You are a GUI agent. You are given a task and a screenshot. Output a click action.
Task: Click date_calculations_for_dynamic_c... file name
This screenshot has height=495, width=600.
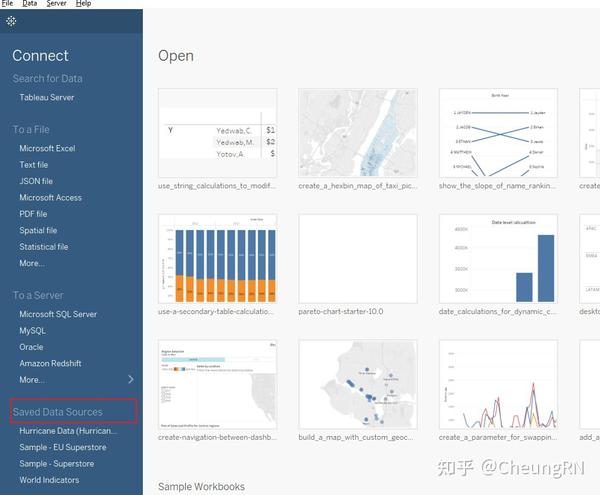(x=497, y=312)
